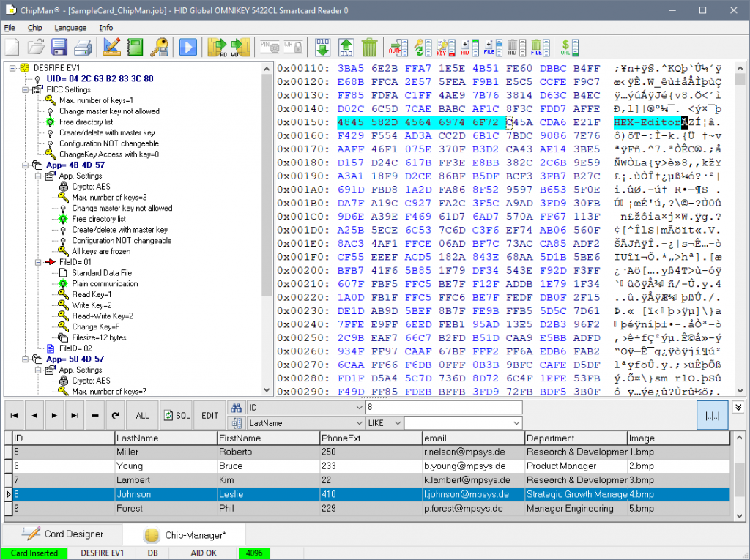Collapse the PICC Settings tree node
The width and height of the screenshot is (750, 560).
[25, 89]
